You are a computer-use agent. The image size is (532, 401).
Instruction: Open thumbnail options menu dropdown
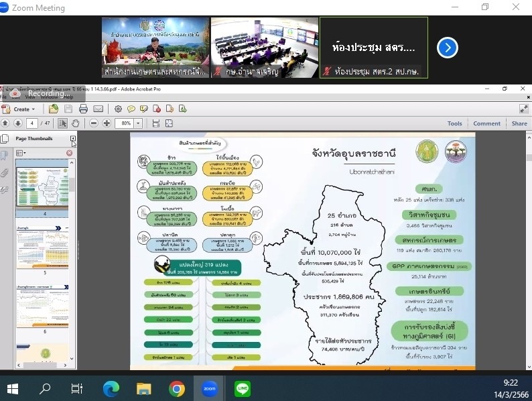coord(21,153)
